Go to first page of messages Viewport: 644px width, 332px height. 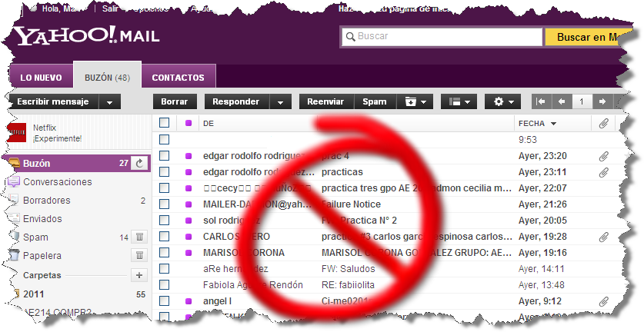point(542,101)
